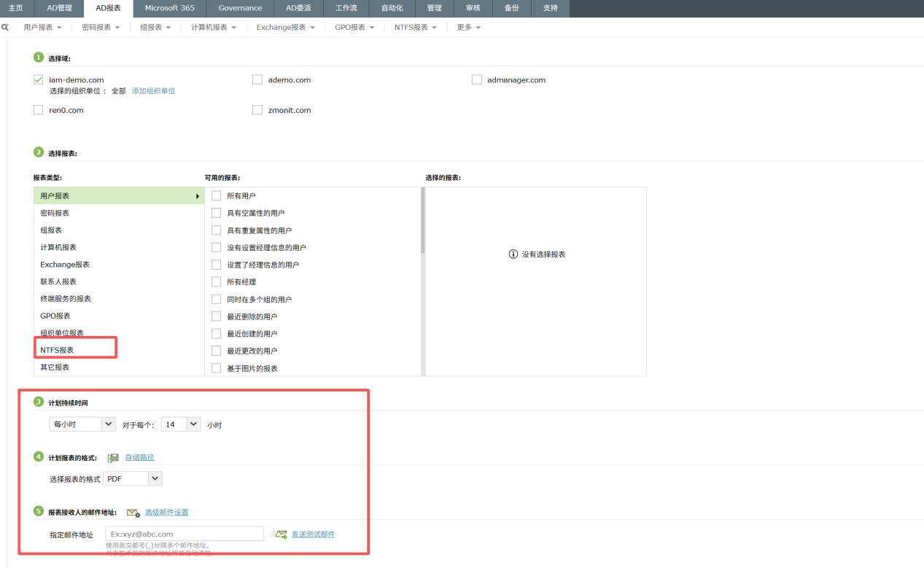Tick the 所有经理 report checkbox
924x568 pixels.
tap(216, 281)
